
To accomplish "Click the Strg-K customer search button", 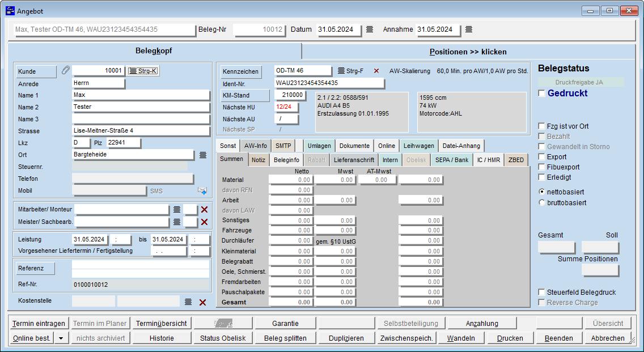I will coord(143,71).
